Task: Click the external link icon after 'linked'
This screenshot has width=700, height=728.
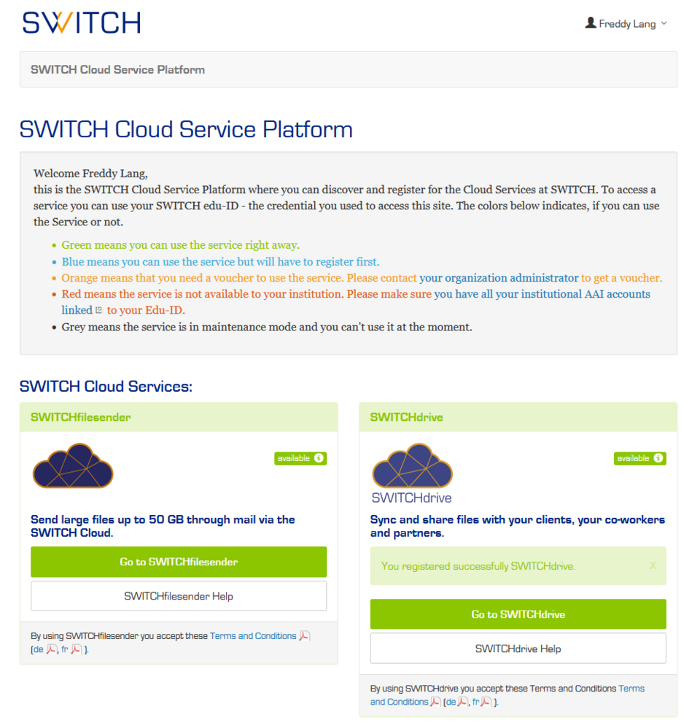Action: (x=98, y=310)
